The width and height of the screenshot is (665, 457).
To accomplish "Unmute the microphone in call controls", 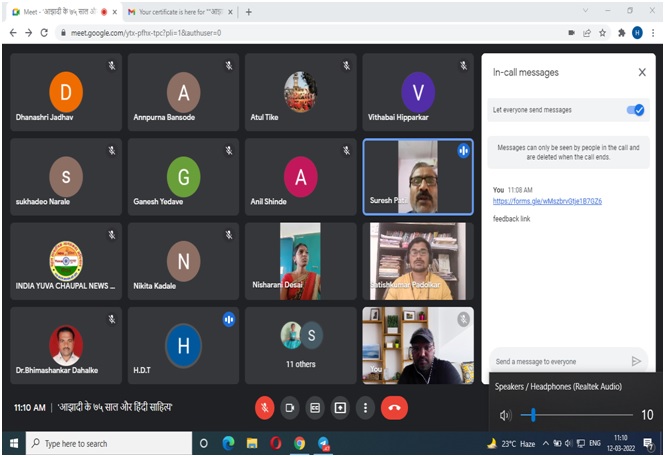I will coord(265,407).
